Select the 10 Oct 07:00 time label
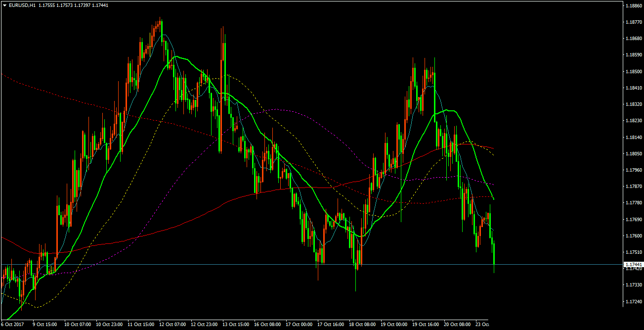The width and height of the screenshot is (644, 330). (78, 325)
